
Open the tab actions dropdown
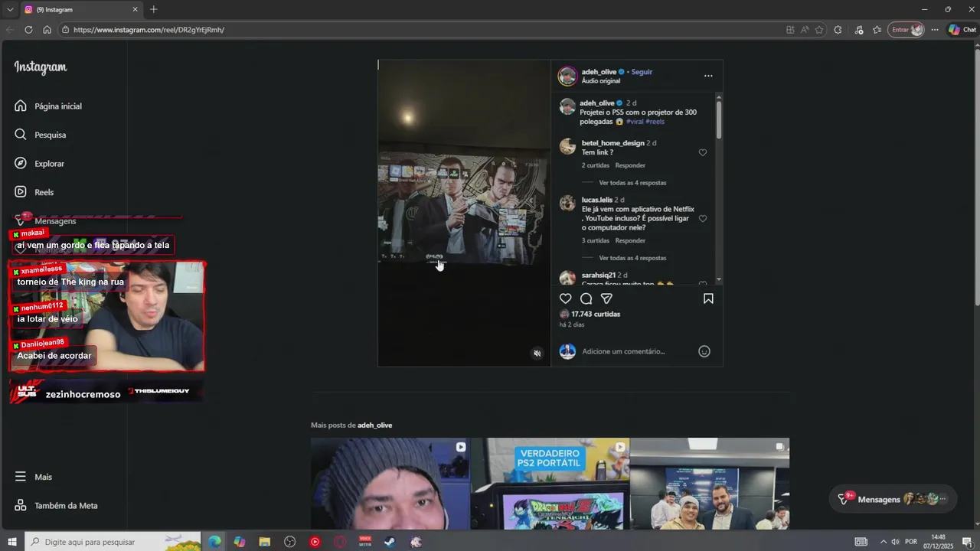tap(10, 9)
